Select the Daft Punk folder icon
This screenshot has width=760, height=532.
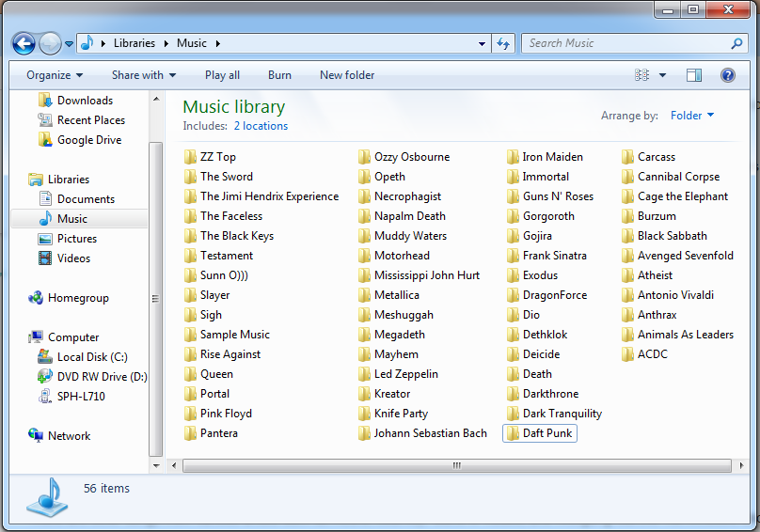pyautogui.click(x=513, y=433)
